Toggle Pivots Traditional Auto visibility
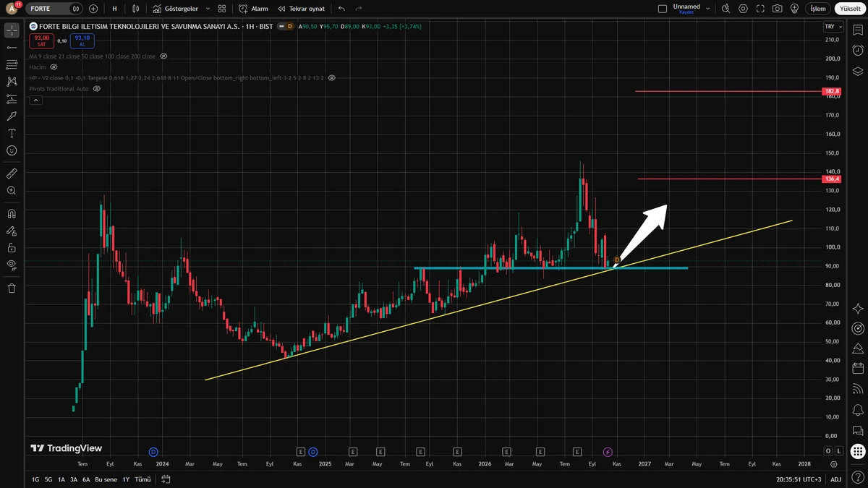The height and width of the screenshot is (488, 868). tap(96, 88)
